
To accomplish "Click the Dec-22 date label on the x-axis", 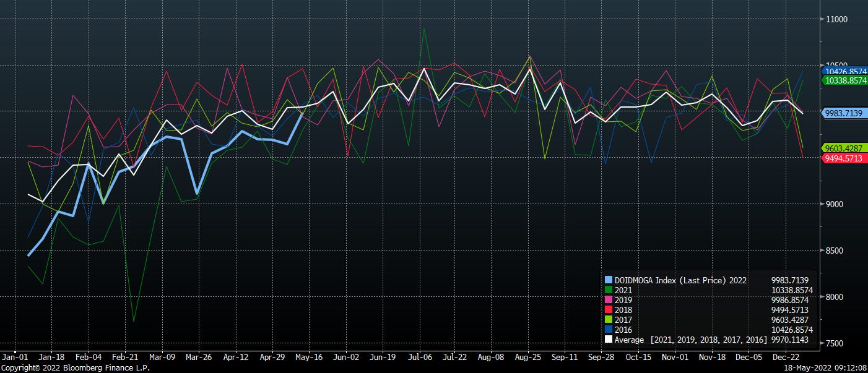I will [786, 358].
